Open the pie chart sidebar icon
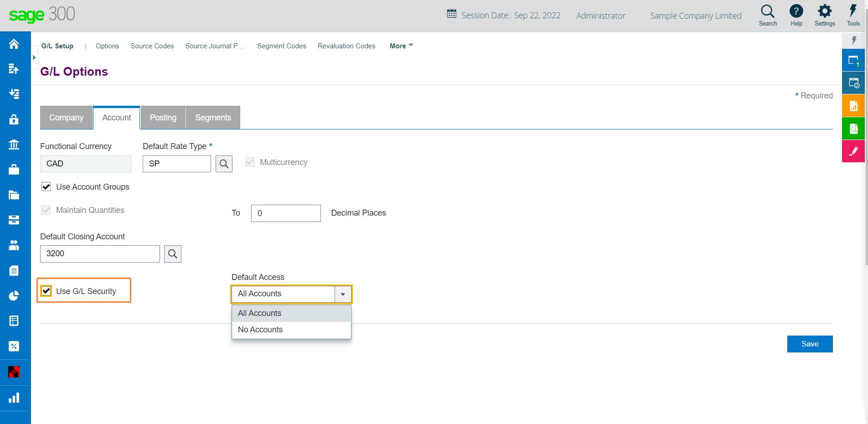 tap(14, 296)
